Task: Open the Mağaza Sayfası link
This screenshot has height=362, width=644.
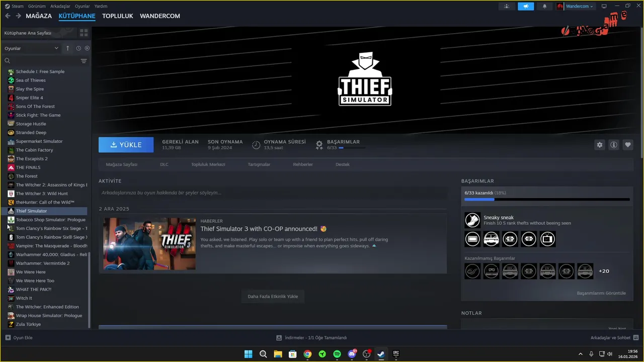Action: pos(122,164)
